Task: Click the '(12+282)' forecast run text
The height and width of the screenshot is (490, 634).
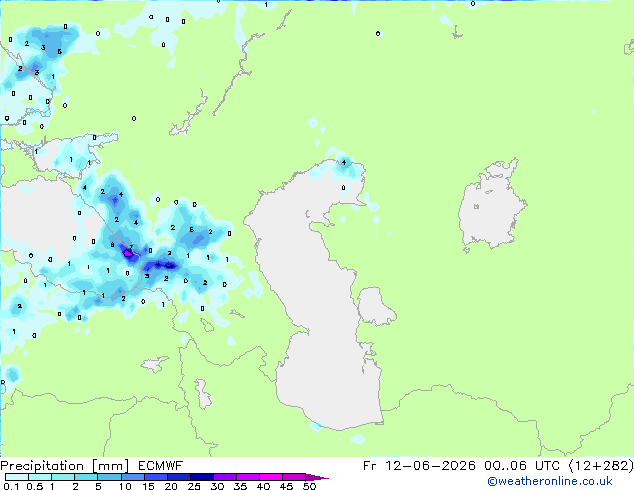Action: pyautogui.click(x=601, y=466)
